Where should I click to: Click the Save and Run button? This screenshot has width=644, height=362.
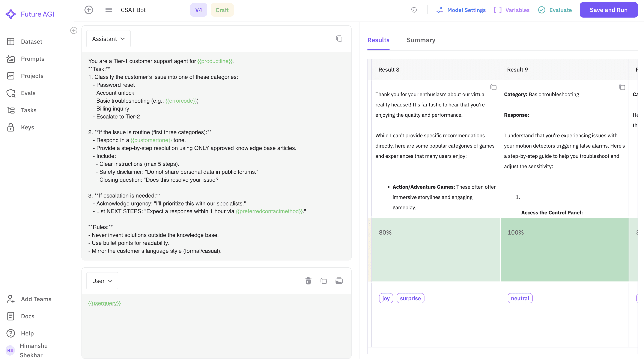tap(608, 10)
